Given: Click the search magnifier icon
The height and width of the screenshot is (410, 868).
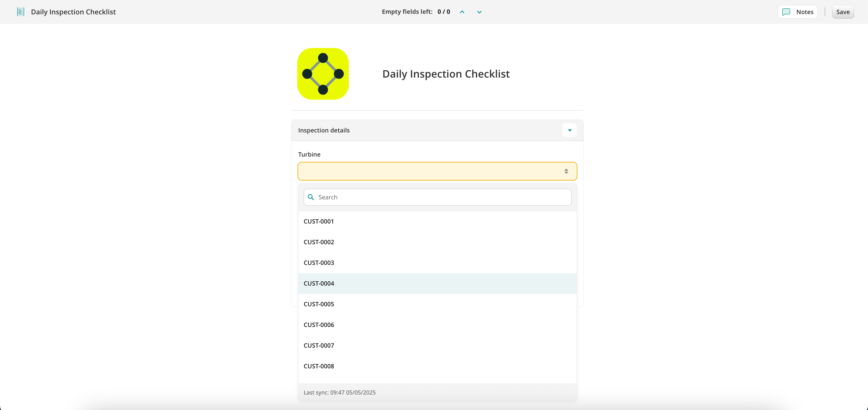Looking at the screenshot, I should (x=311, y=197).
